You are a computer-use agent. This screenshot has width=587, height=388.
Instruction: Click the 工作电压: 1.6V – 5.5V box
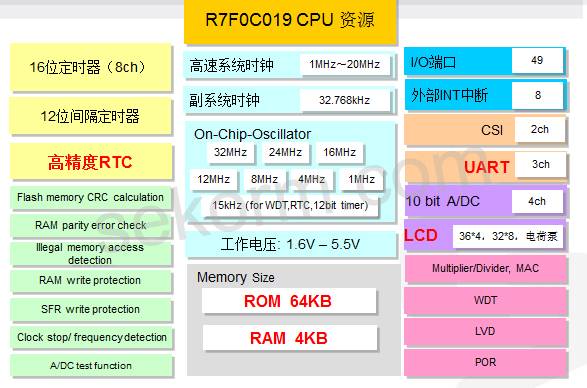click(291, 245)
